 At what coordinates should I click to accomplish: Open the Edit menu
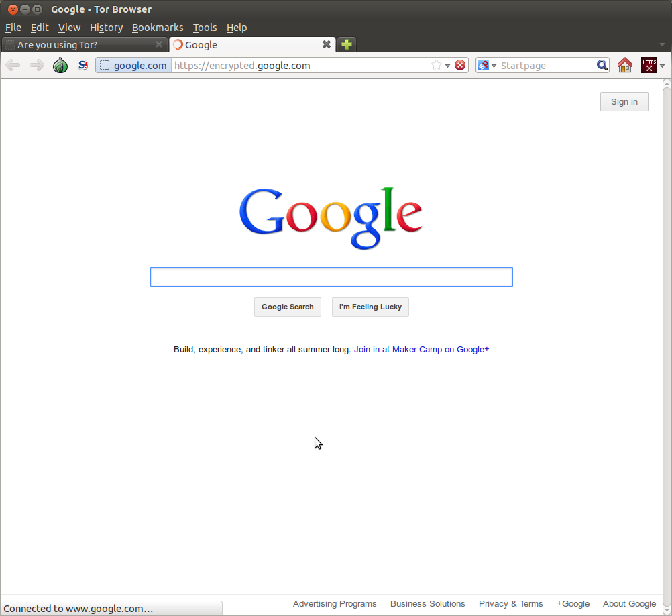click(40, 28)
